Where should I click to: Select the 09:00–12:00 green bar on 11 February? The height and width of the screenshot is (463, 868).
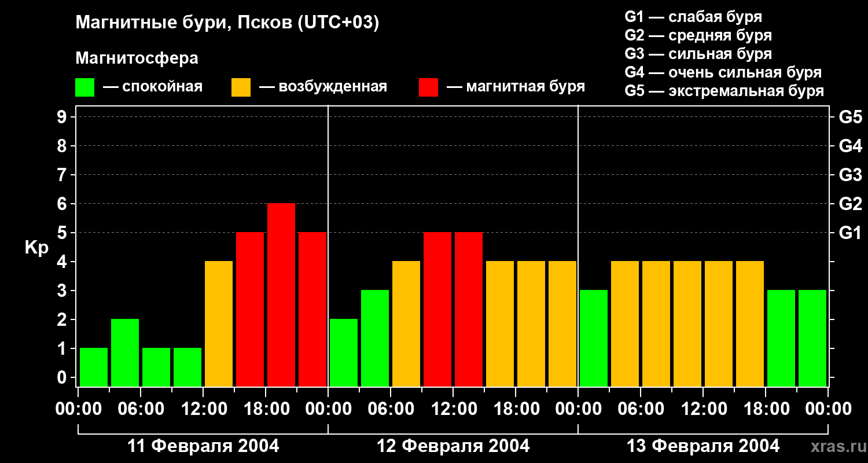click(187, 367)
